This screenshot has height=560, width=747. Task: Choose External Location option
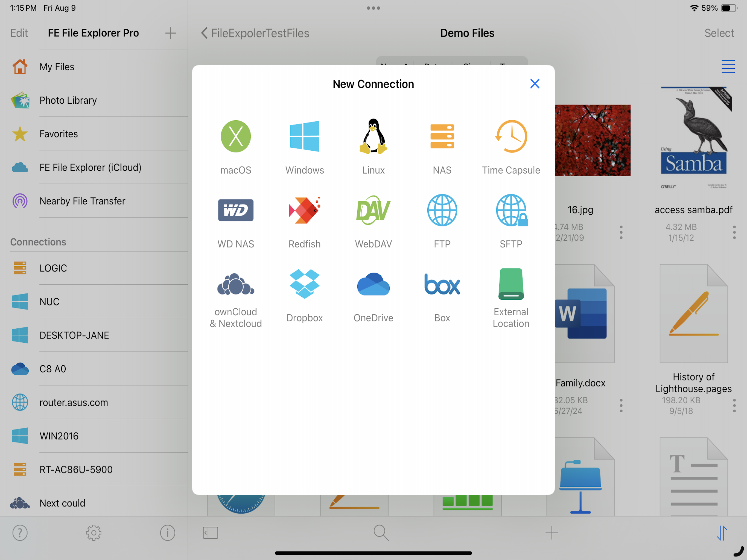[x=510, y=284]
